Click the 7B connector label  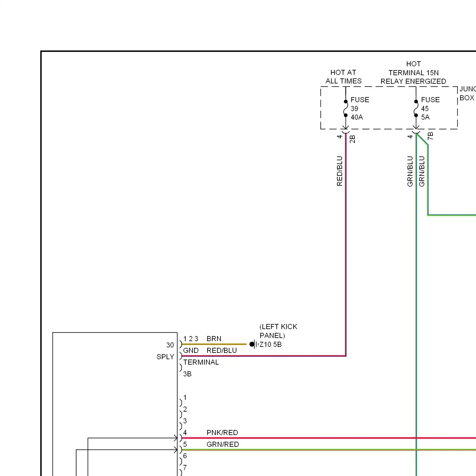pyautogui.click(x=430, y=136)
